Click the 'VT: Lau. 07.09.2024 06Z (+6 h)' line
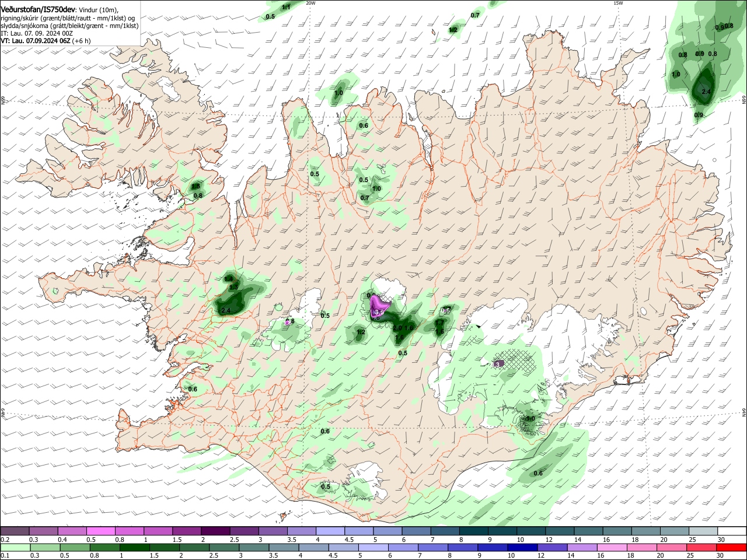Image resolution: width=747 pixels, height=560 pixels. tap(46, 41)
